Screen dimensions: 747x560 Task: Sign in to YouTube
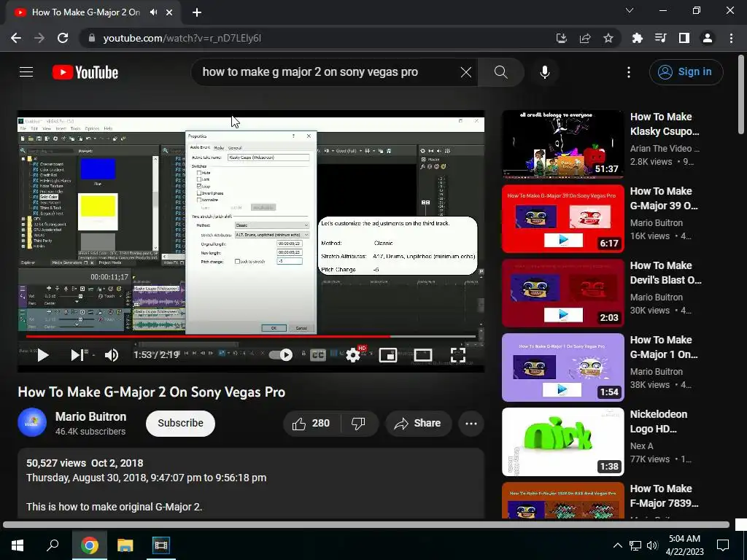(x=686, y=72)
